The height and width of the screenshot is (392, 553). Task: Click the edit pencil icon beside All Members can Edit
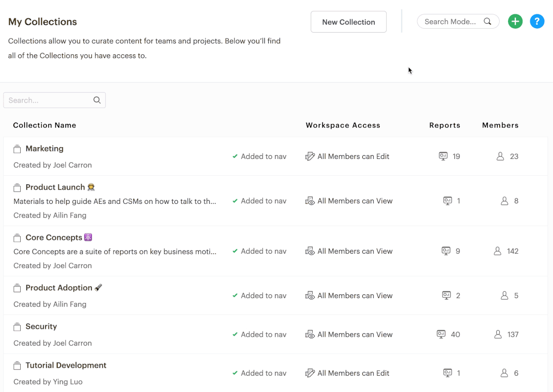(310, 156)
